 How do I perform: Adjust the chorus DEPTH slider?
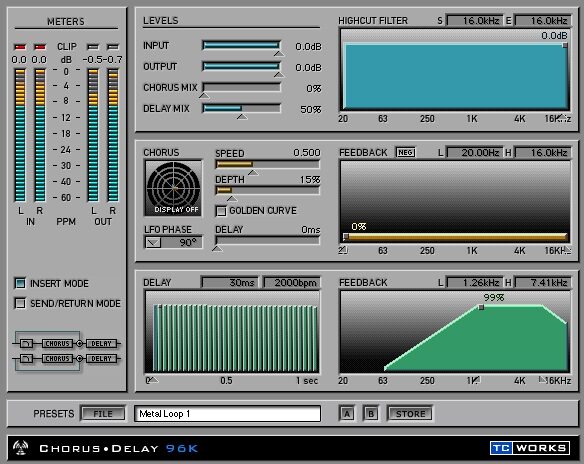coord(267,190)
